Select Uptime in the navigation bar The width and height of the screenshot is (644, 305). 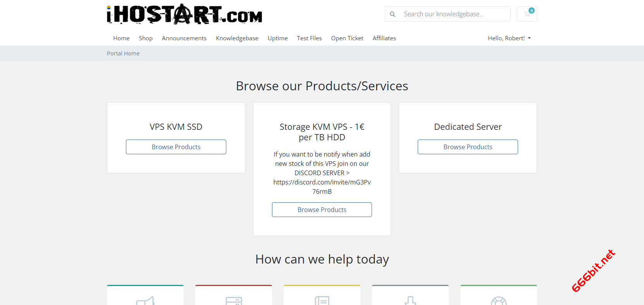pos(277,38)
